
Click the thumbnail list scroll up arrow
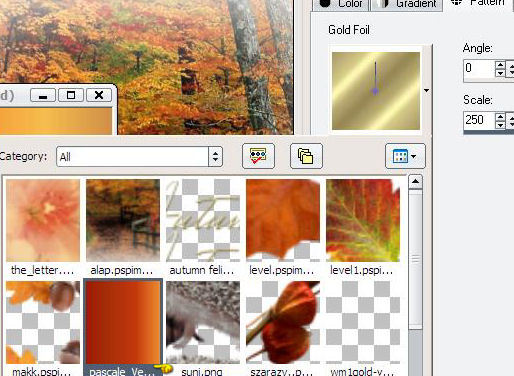click(415, 182)
